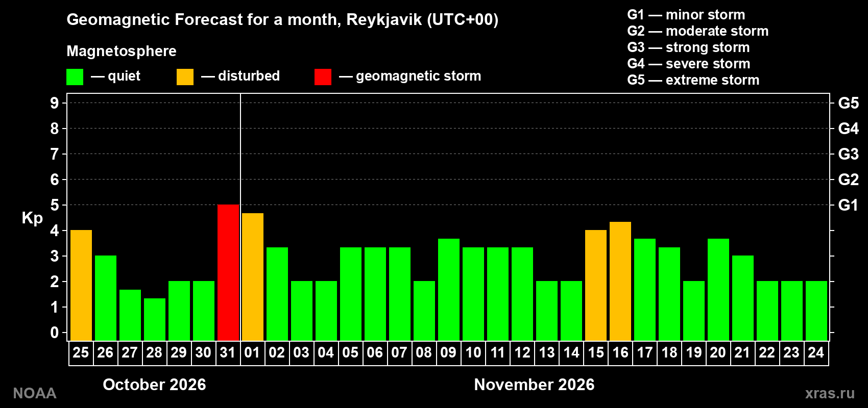The width and height of the screenshot is (868, 408).
Task: Pick the red "geomagnetic storm" legend swatch
Action: pos(323,77)
